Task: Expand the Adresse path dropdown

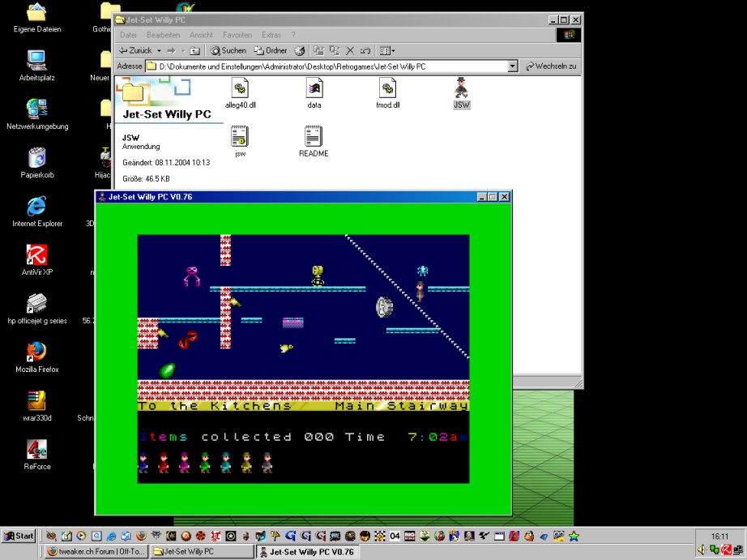Action: (x=513, y=66)
